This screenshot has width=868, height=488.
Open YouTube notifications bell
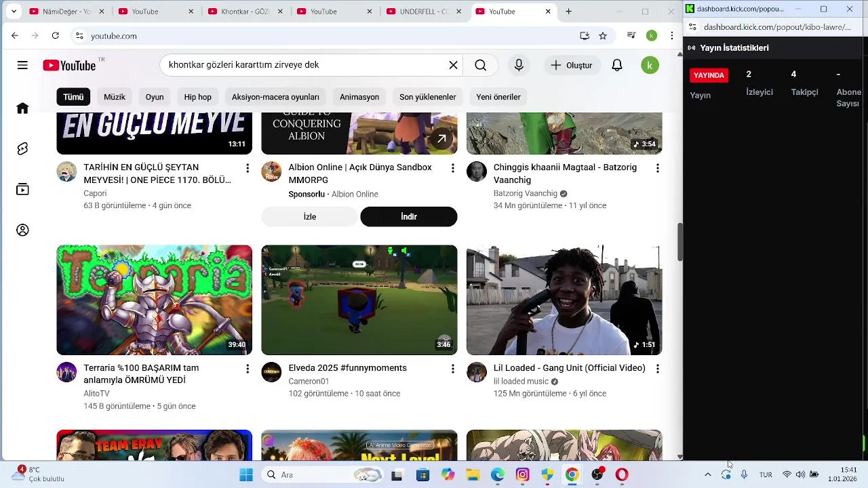point(617,65)
